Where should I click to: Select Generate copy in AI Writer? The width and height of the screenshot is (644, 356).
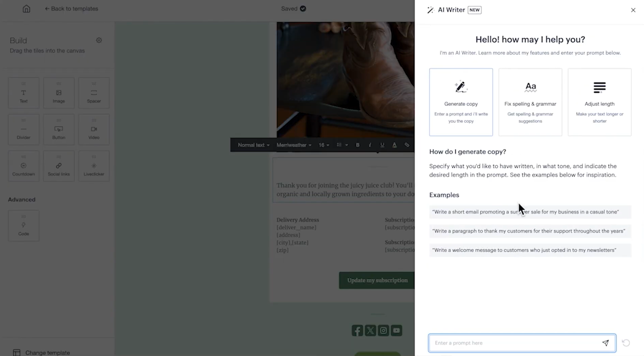461,102
